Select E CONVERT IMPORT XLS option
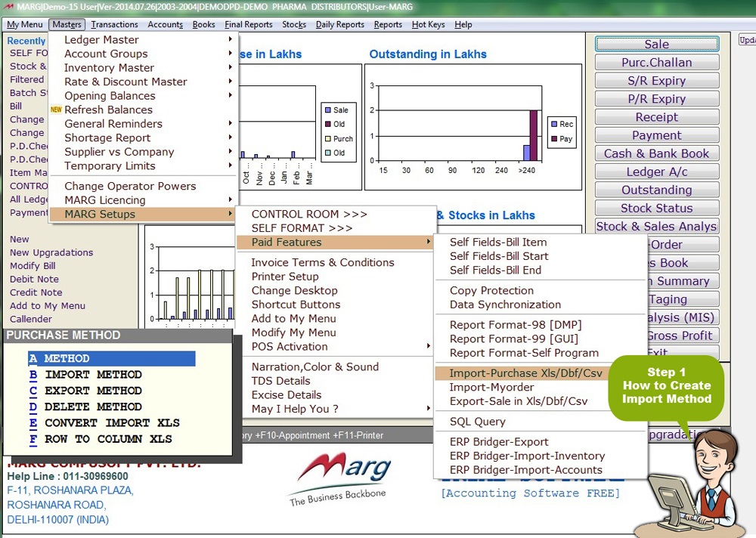Viewport: 756px width, 538px height. [x=104, y=423]
